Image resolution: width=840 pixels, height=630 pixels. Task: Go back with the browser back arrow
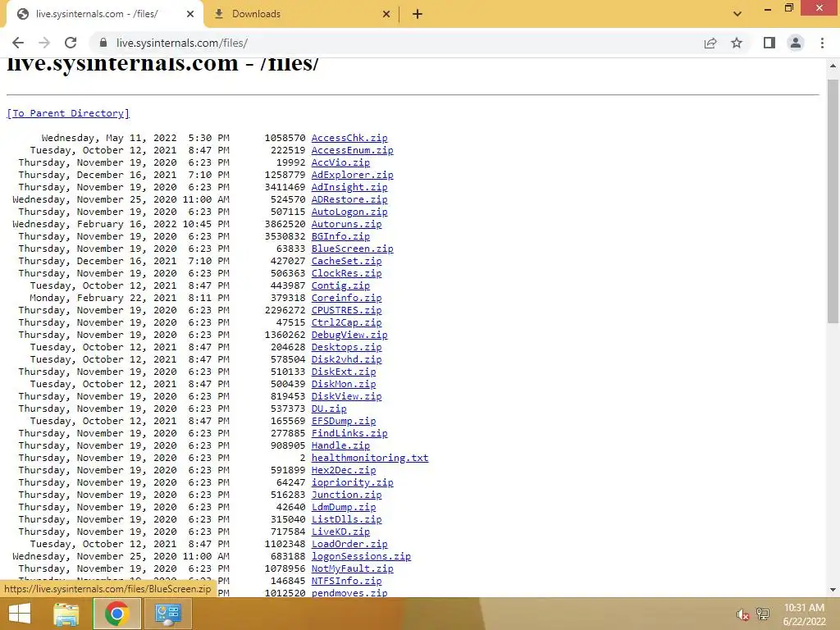[18, 43]
